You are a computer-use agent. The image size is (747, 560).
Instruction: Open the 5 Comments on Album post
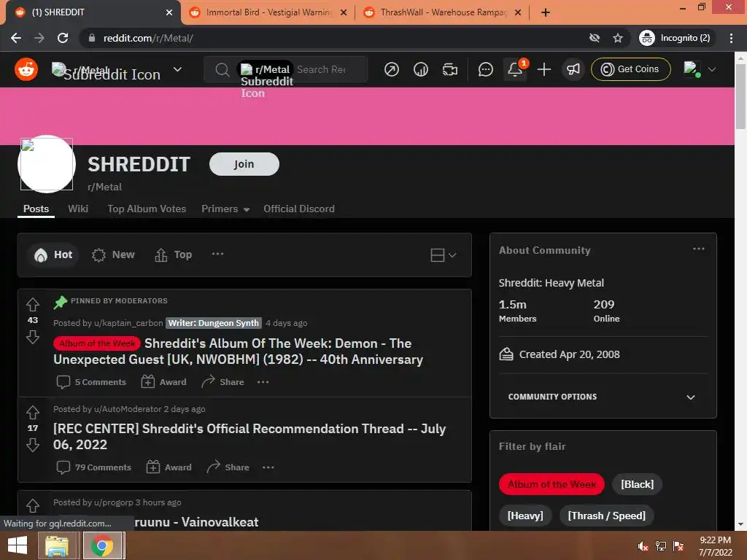pos(91,382)
